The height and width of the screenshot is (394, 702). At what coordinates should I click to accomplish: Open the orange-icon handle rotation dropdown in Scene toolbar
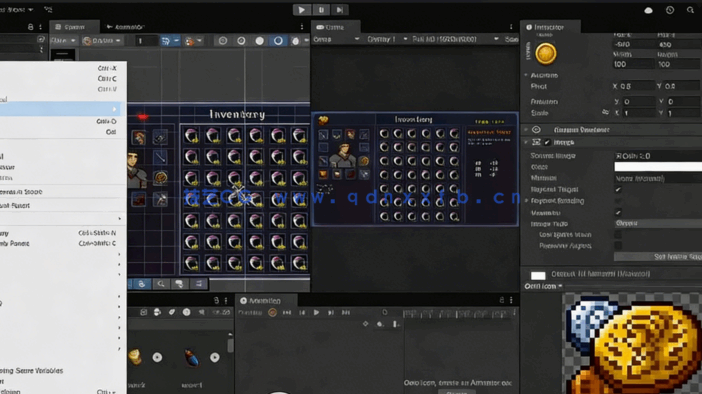[102, 41]
